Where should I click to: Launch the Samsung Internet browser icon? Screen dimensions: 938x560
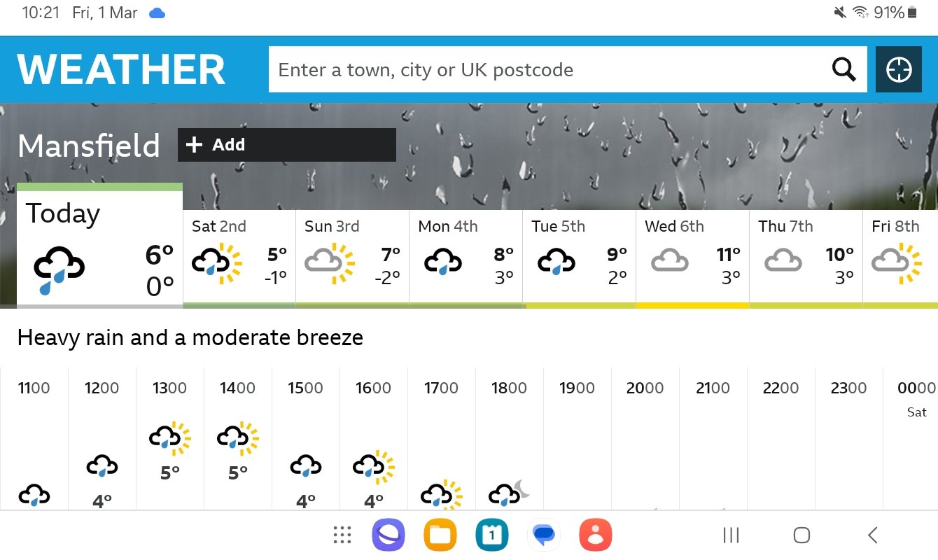[x=388, y=535]
